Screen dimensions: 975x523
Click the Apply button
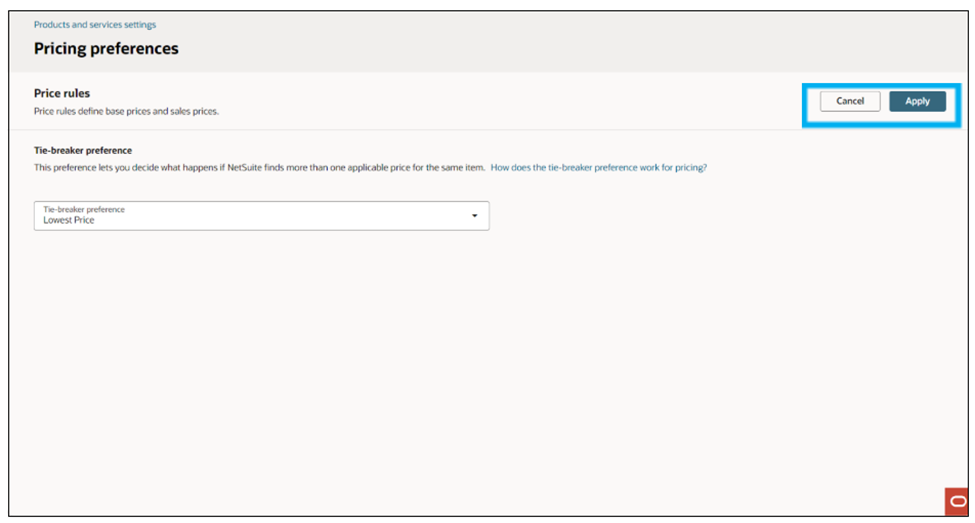[917, 101]
